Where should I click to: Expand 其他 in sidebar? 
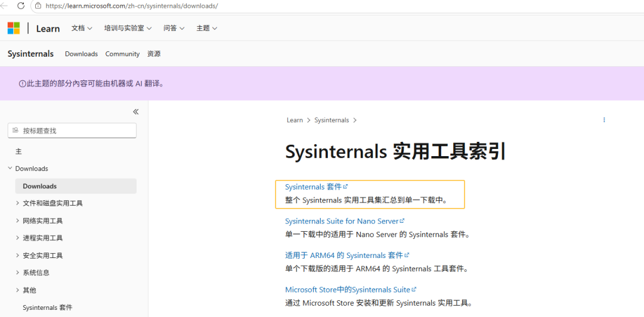pyautogui.click(x=18, y=290)
